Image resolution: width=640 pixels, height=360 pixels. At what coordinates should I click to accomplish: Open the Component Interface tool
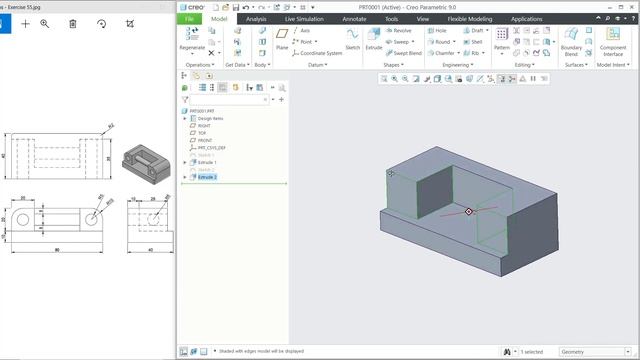click(x=613, y=42)
